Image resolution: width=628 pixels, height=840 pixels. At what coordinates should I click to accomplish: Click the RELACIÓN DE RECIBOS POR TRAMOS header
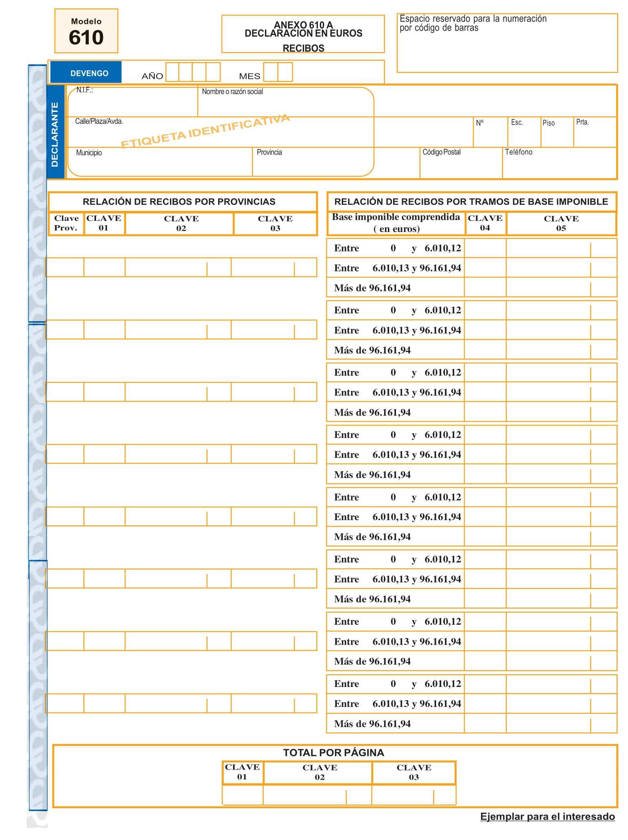472,201
